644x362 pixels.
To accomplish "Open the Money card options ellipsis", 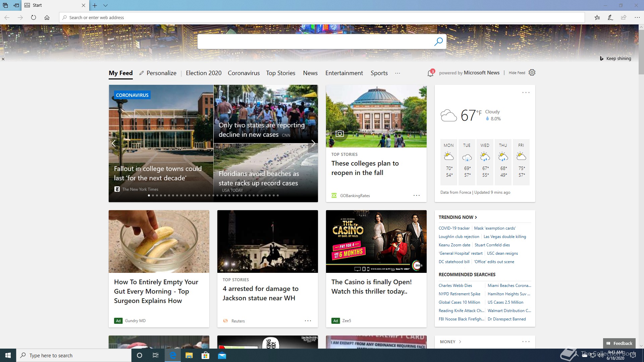I will click(526, 342).
